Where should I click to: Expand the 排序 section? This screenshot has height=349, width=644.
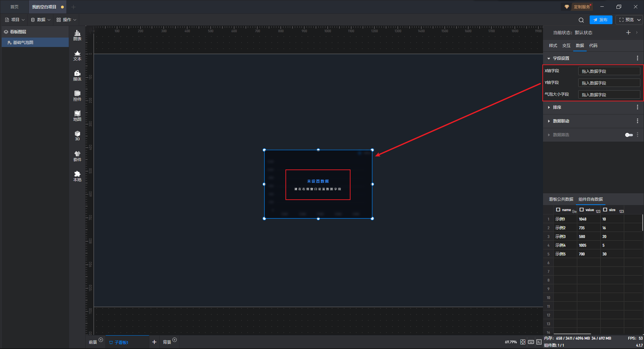point(549,107)
